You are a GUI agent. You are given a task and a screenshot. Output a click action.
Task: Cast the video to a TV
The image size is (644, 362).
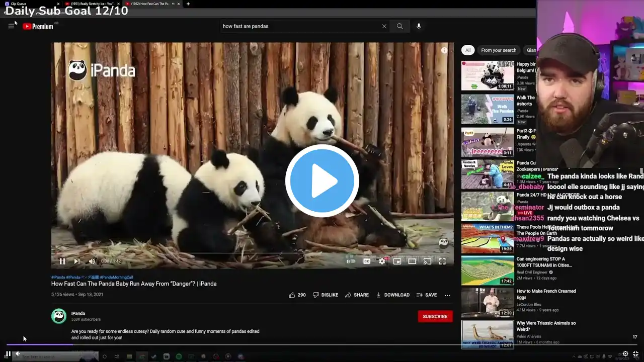427,261
